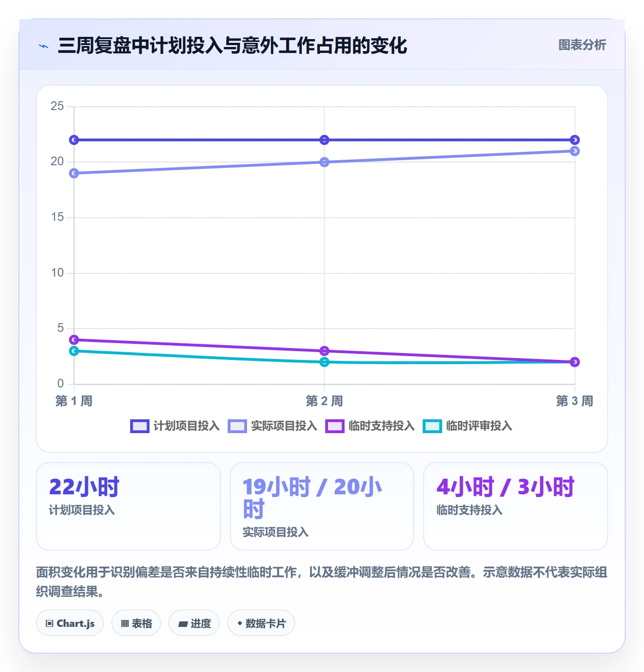Click 实际项目投入 data point at 第 1 周
Viewport: 644px width, 672px height.
click(x=74, y=173)
